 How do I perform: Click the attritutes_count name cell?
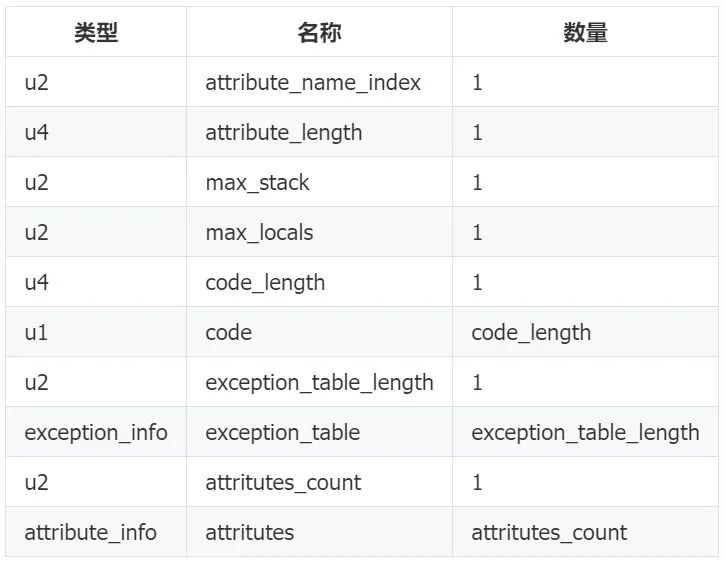coord(283,482)
